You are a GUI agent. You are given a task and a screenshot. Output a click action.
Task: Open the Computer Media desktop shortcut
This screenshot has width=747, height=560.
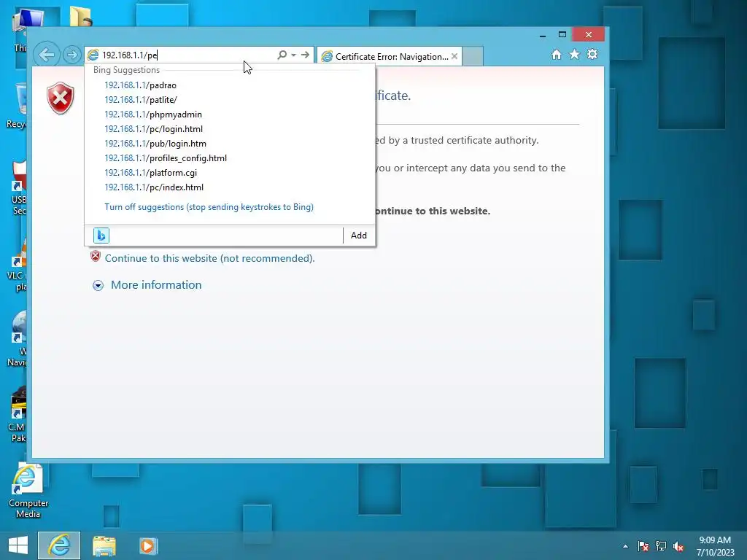28,491
